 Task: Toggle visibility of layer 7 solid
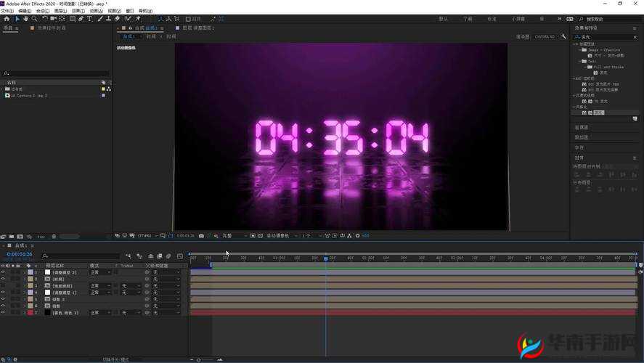3,312
